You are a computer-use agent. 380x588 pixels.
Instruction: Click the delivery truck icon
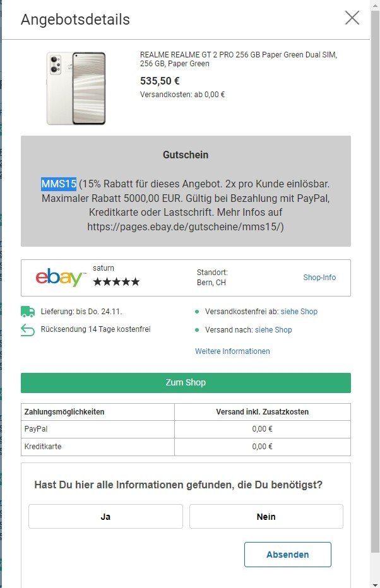click(27, 311)
